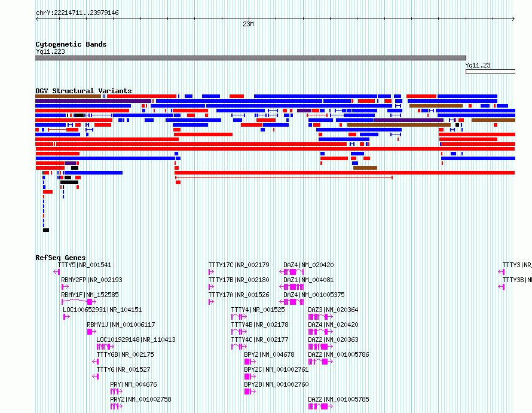Select the Yq11.23 band label
The width and height of the screenshot is (532, 413).
tap(478, 65)
